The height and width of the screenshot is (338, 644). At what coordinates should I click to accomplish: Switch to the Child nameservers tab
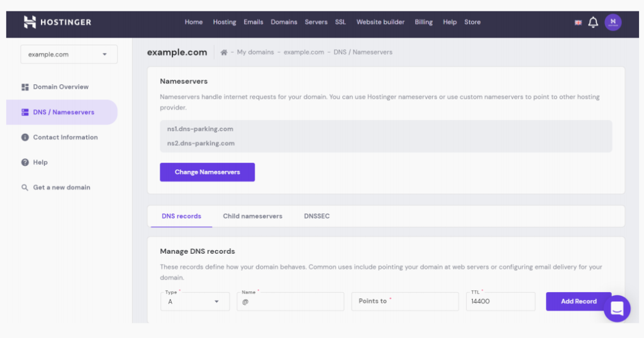pos(252,216)
